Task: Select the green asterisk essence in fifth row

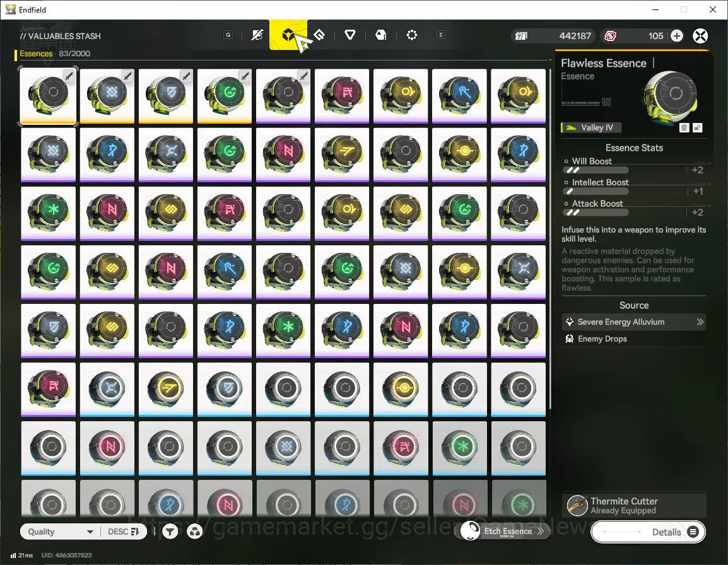Action: pyautogui.click(x=283, y=331)
